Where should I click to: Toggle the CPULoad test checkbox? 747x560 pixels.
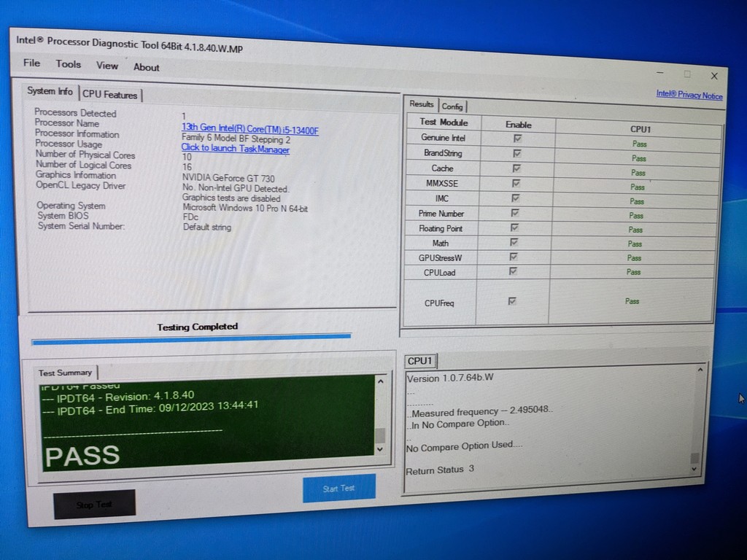click(x=513, y=271)
